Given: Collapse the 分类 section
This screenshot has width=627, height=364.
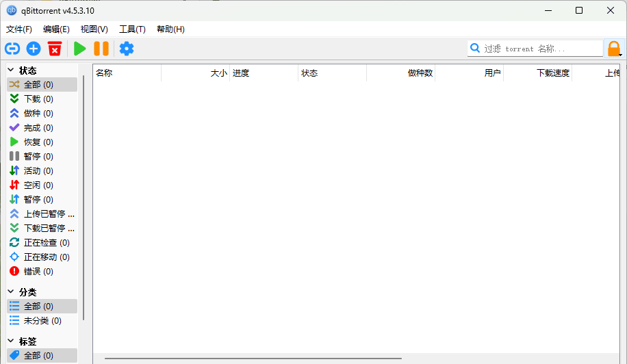Looking at the screenshot, I should click(11, 291).
